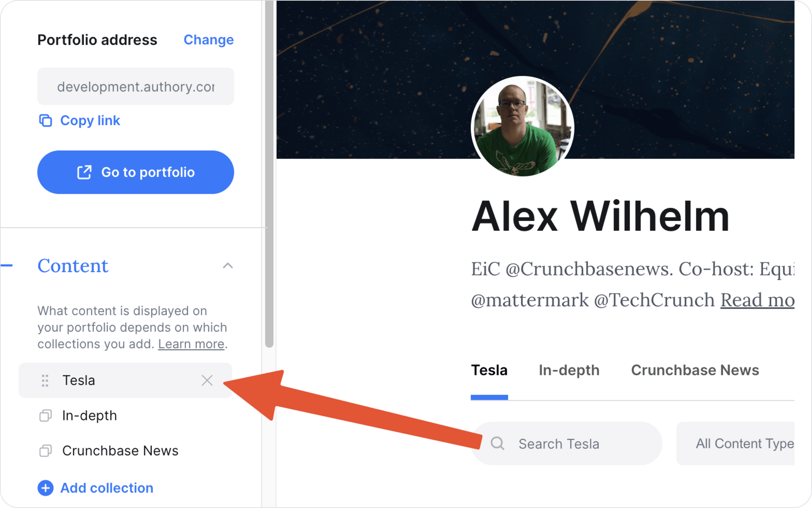Click the Read more bio link
Image resolution: width=812 pixels, height=508 pixels.
point(757,300)
